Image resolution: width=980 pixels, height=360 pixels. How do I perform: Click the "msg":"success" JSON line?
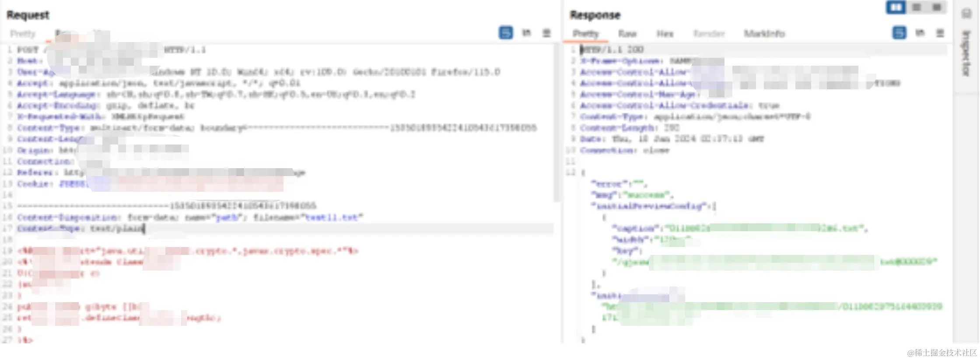pos(633,195)
